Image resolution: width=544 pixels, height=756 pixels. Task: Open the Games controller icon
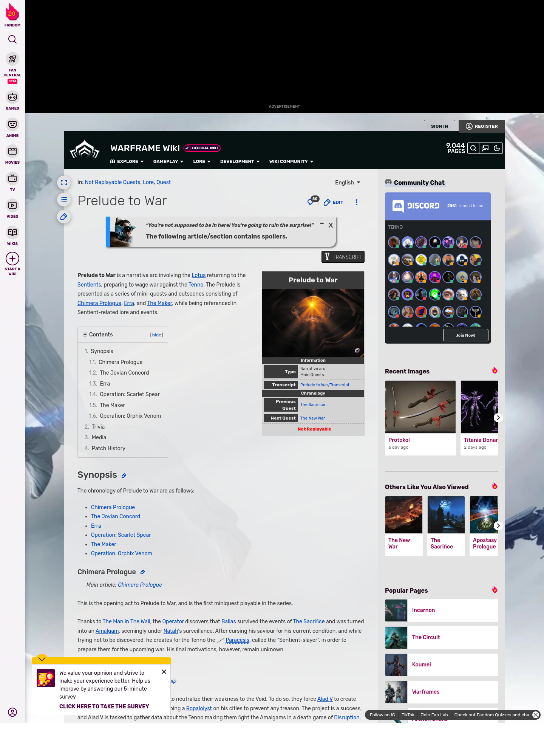point(12,97)
